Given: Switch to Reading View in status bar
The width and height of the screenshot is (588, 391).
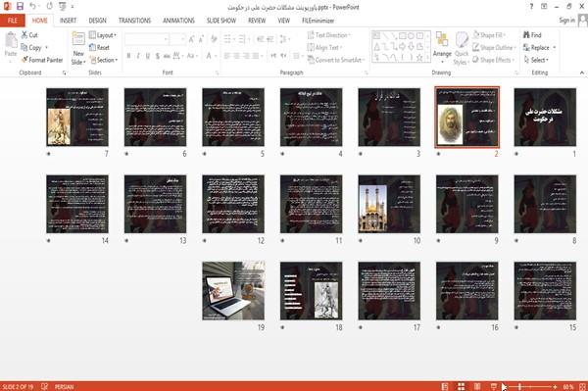Looking at the screenshot, I should (x=477, y=386).
